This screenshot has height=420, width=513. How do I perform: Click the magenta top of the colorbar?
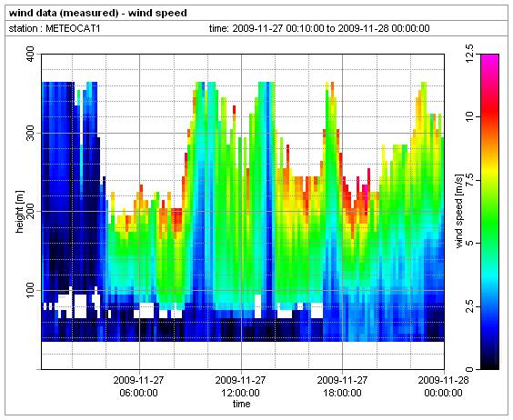[489, 61]
